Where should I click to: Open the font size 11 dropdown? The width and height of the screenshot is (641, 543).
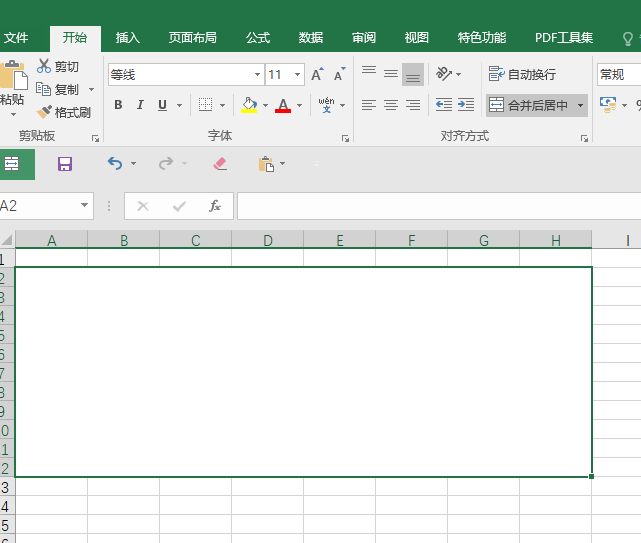coord(298,74)
